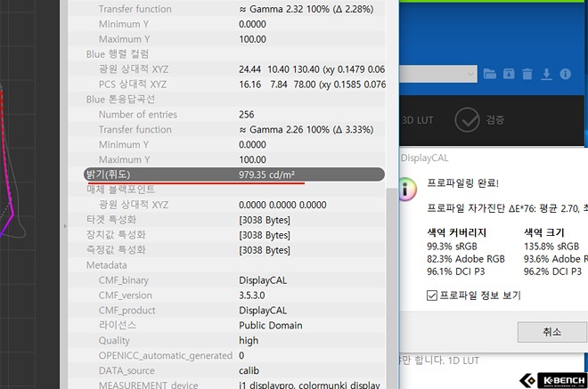
Task: Click the 96.2% DCI P3 gamut volume text
Action: click(x=552, y=271)
